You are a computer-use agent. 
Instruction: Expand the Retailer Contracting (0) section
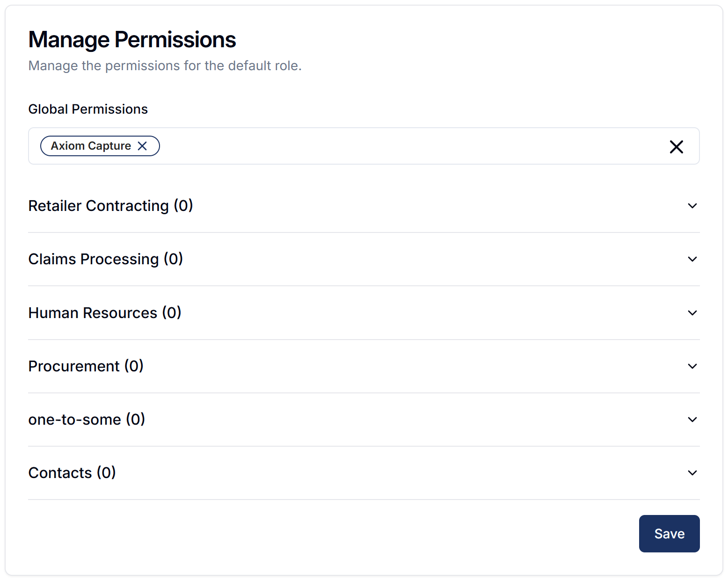coord(364,206)
